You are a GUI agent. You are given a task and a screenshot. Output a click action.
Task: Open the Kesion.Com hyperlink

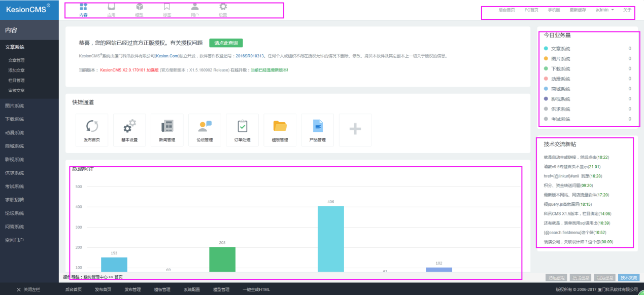click(167, 56)
